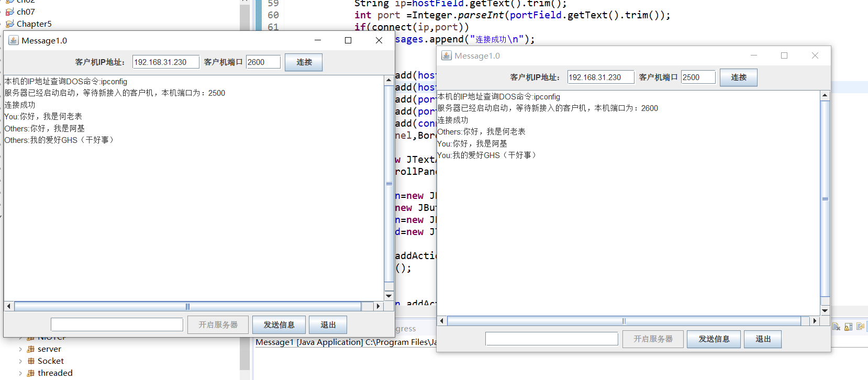Image resolution: width=868 pixels, height=380 pixels.
Task: Expand the server package node
Action: tap(20, 349)
